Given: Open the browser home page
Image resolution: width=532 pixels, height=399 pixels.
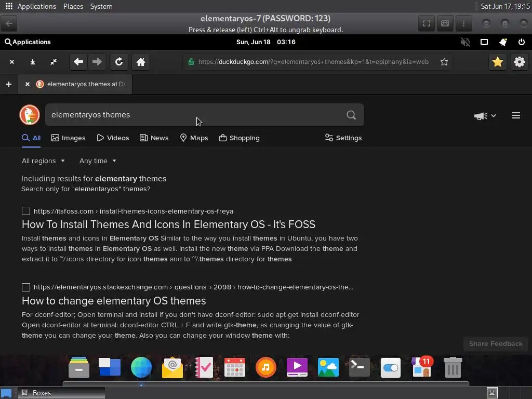Looking at the screenshot, I should 141,62.
